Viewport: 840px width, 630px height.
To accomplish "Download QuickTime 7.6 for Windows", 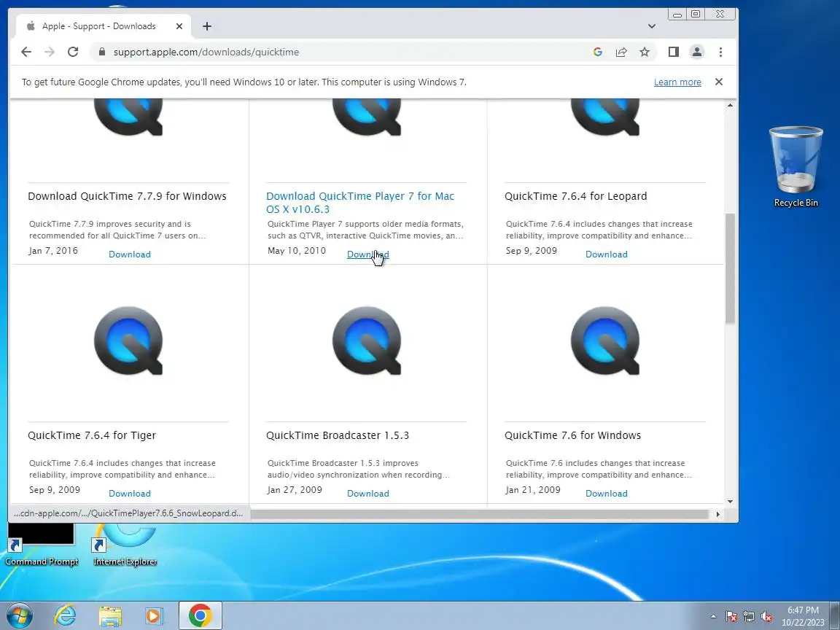I will click(x=607, y=494).
